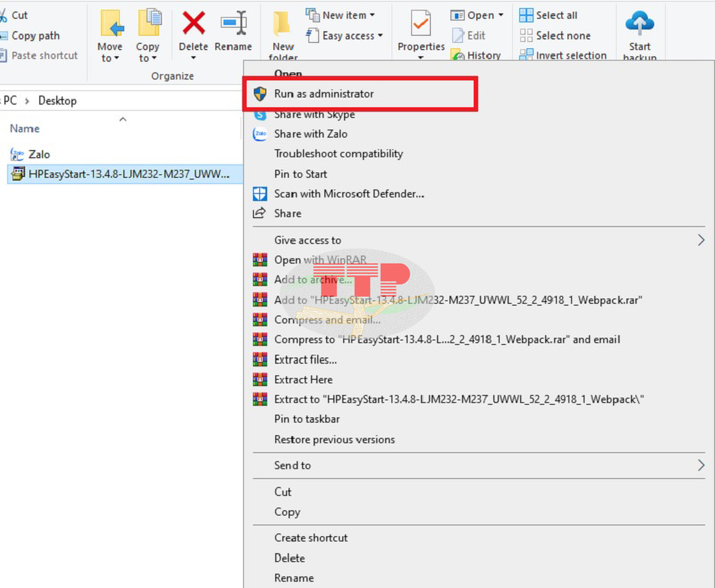Select the HPEasyStart installer file
The image size is (715, 588).
click(x=125, y=174)
